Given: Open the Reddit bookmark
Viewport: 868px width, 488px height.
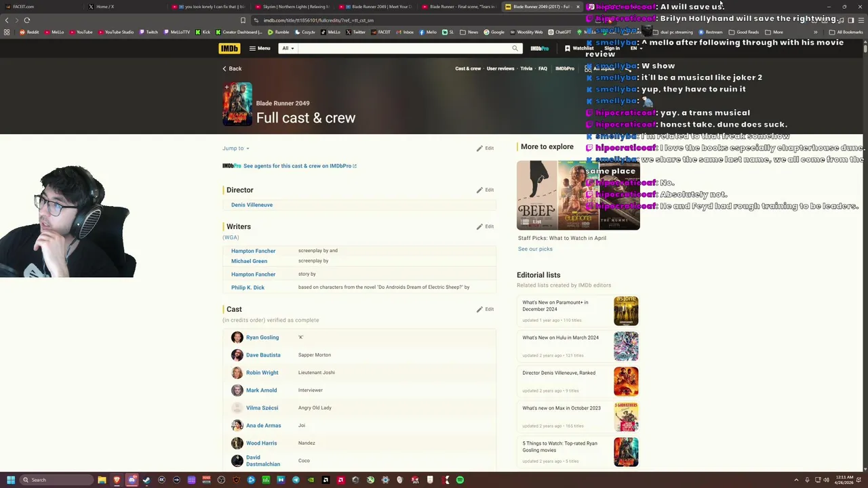Looking at the screenshot, I should (28, 32).
